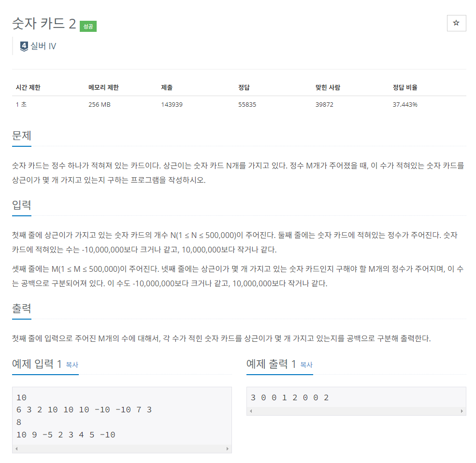The height and width of the screenshot is (463, 476).
Task: Click the 143939 submissions value
Action: [172, 104]
